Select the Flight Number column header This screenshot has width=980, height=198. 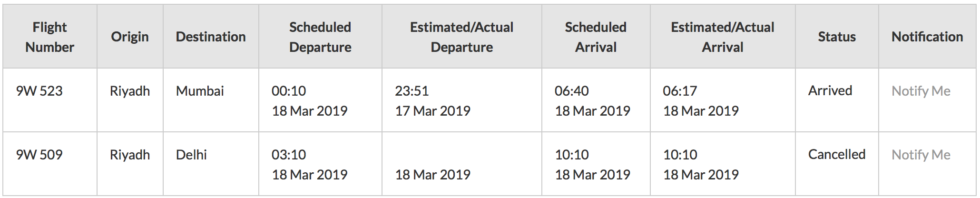50,37
